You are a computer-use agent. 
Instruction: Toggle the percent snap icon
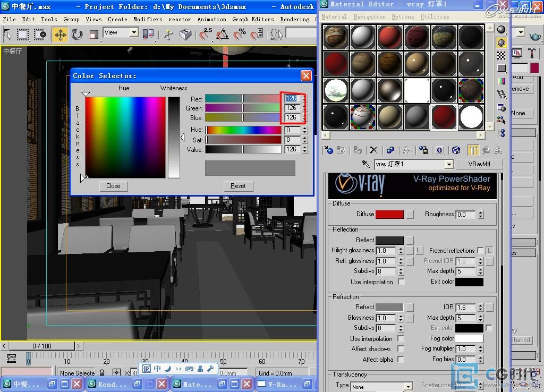click(x=240, y=34)
